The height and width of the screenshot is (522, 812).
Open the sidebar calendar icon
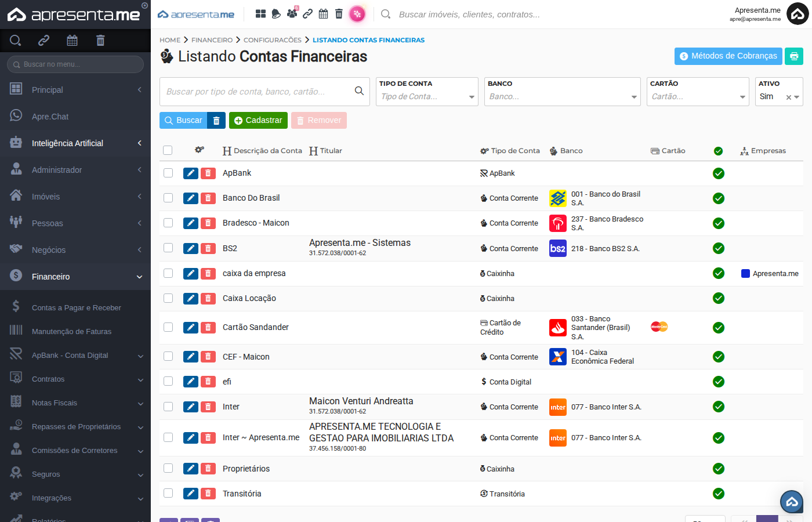tap(72, 40)
